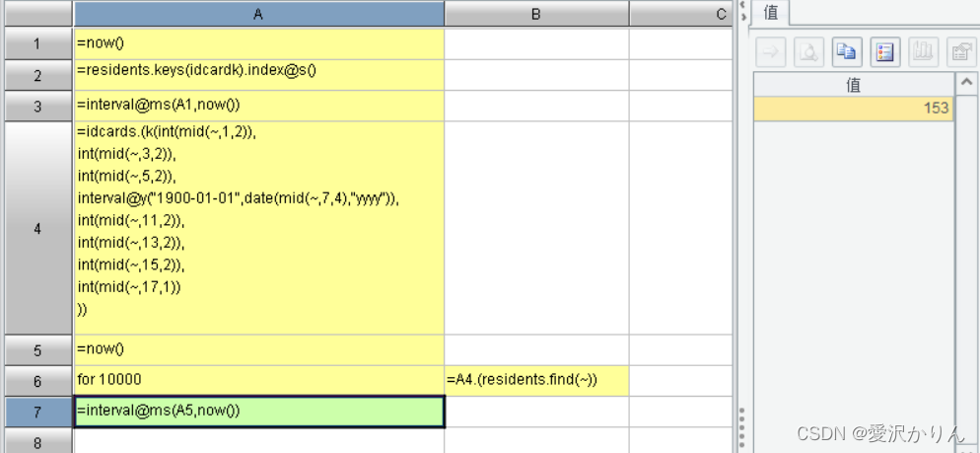980x453 pixels.
Task: Click the edit form icon at right of toolbar
Action: coord(961,52)
